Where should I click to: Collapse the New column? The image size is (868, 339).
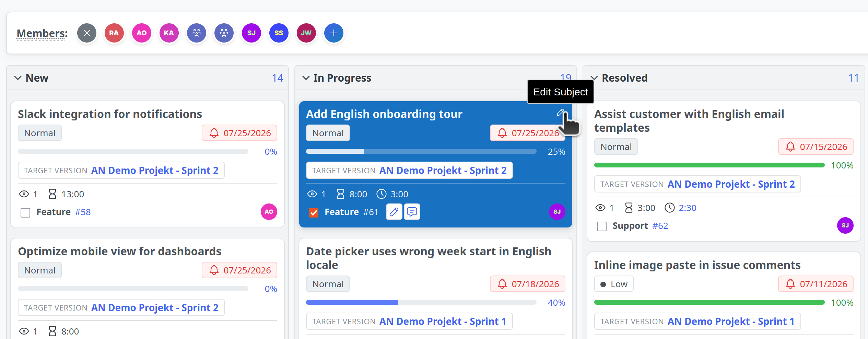pos(18,78)
